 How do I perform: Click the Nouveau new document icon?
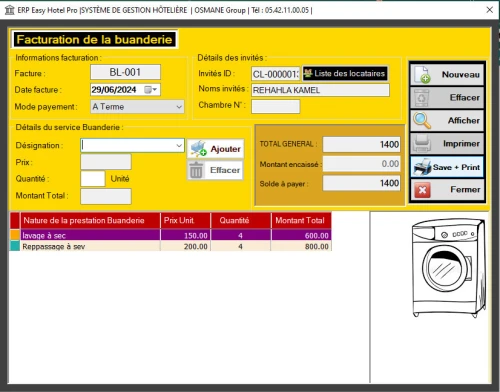click(x=422, y=74)
